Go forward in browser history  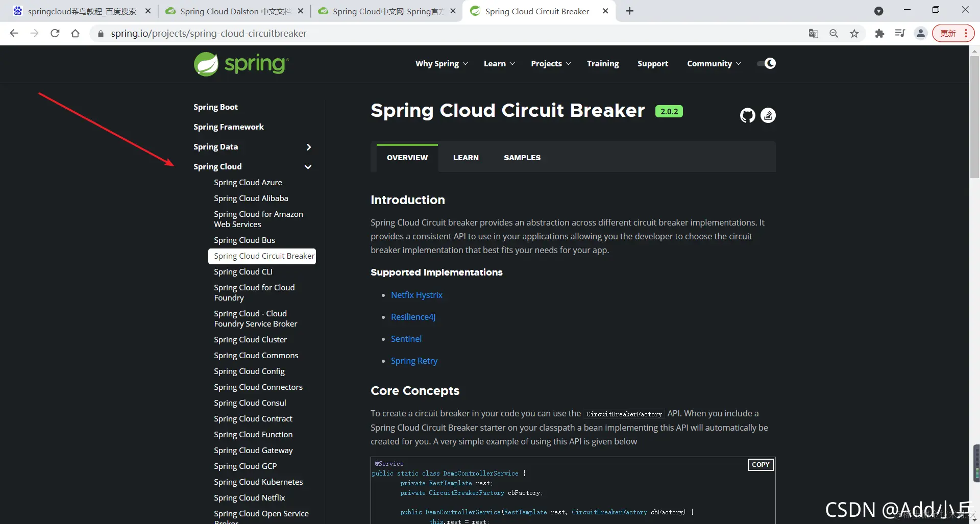[x=34, y=33]
